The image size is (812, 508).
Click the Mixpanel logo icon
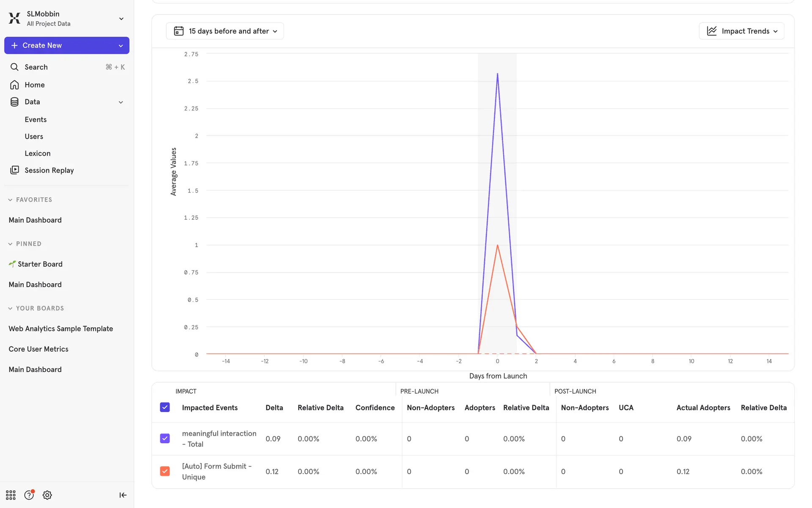pos(14,18)
